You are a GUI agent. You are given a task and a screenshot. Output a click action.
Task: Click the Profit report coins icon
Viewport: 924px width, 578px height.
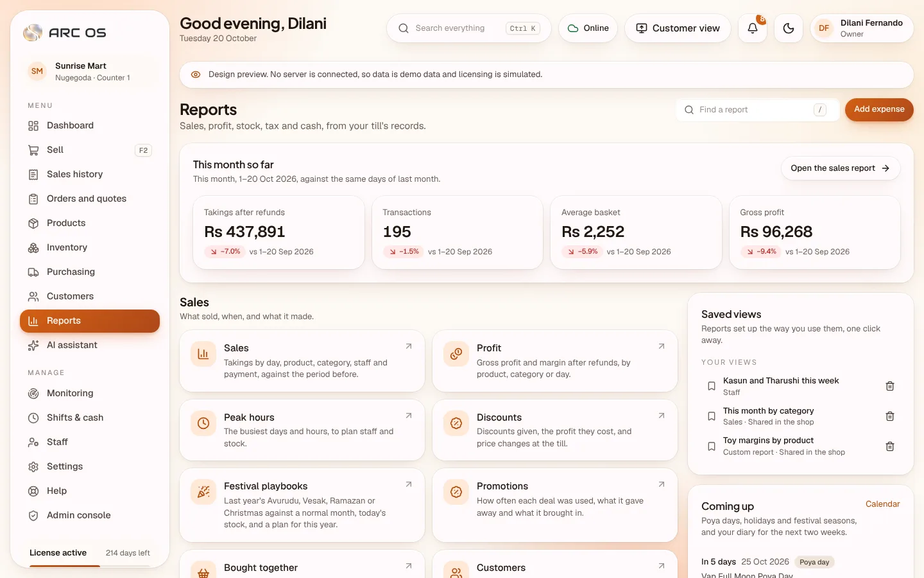pos(456,354)
